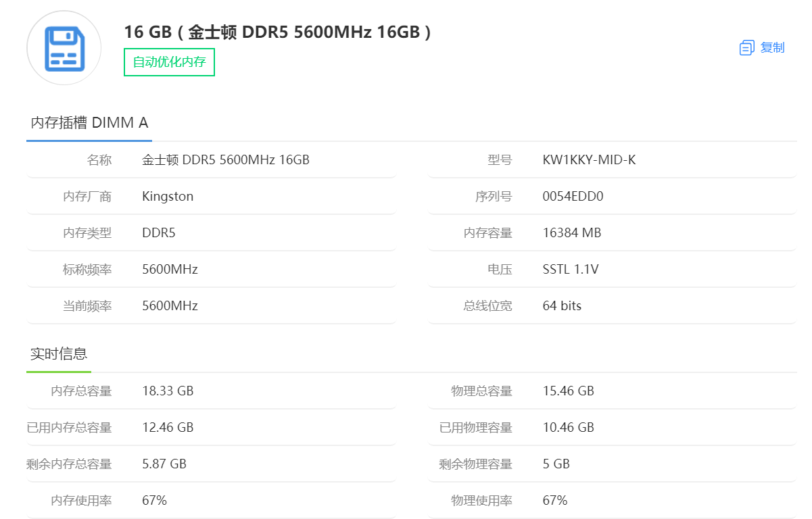812x519 pixels.
Task: Select the 实时信息 section tab
Action: [x=59, y=354]
